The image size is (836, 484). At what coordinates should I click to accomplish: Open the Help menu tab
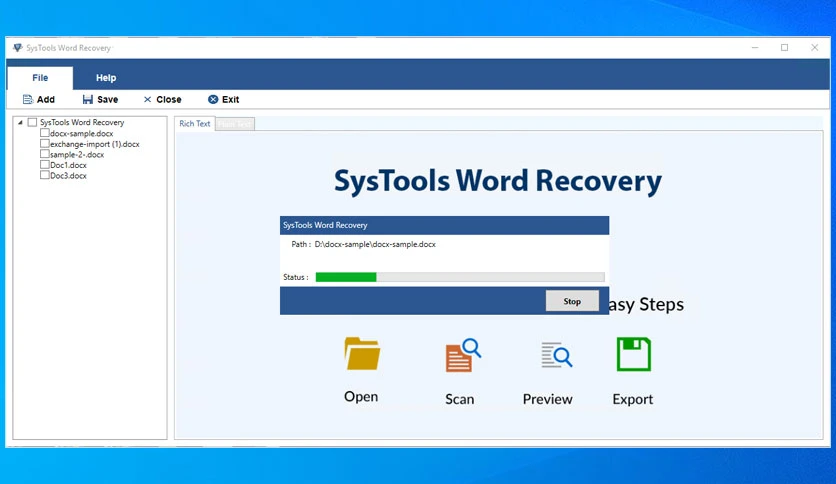pyautogui.click(x=106, y=78)
